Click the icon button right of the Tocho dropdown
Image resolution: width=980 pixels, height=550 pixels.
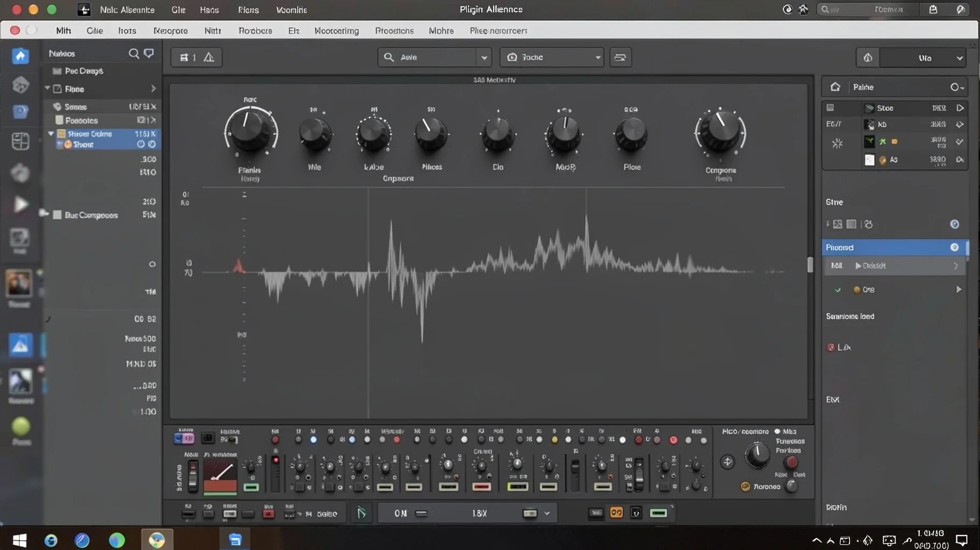coord(620,57)
